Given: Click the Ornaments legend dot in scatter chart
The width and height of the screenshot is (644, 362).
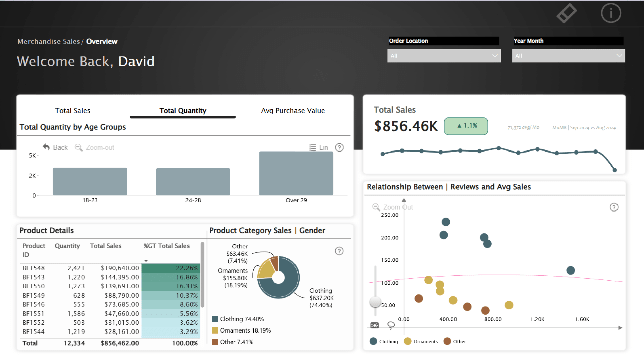Looking at the screenshot, I should pyautogui.click(x=408, y=341).
